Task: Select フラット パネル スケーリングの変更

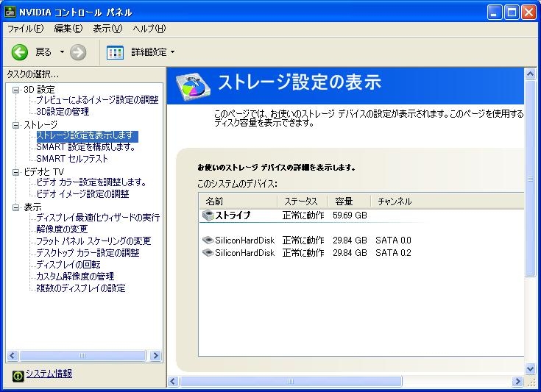Action: click(x=93, y=241)
